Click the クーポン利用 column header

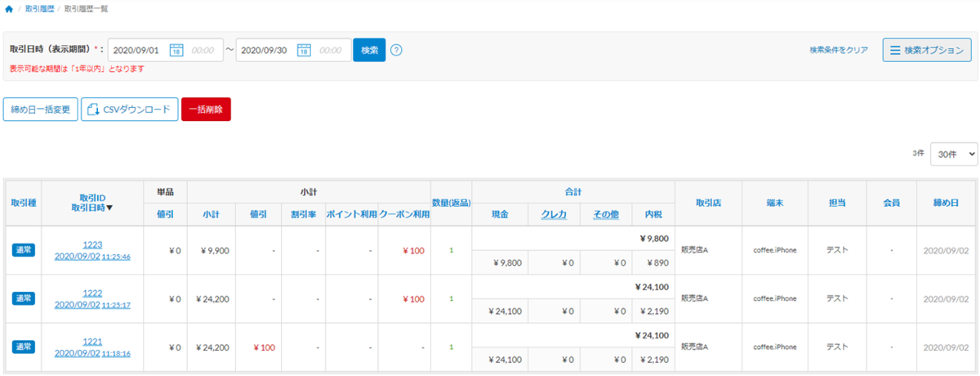[x=405, y=214]
